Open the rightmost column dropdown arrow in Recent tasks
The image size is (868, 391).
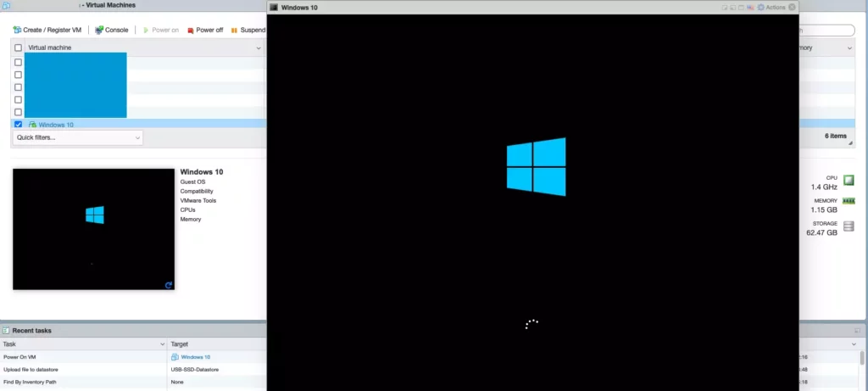point(854,344)
